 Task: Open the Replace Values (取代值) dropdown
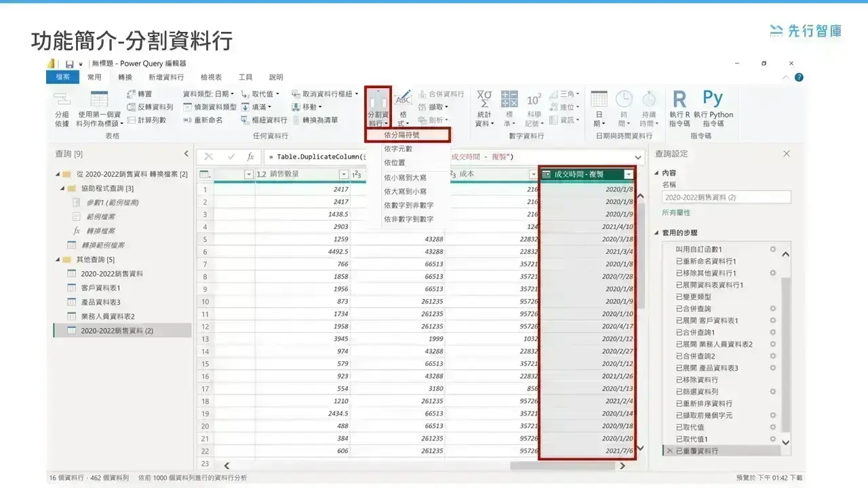[260, 94]
